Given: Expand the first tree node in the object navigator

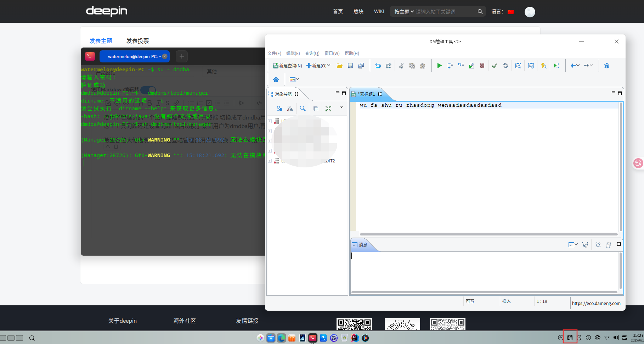Looking at the screenshot, I should [270, 121].
